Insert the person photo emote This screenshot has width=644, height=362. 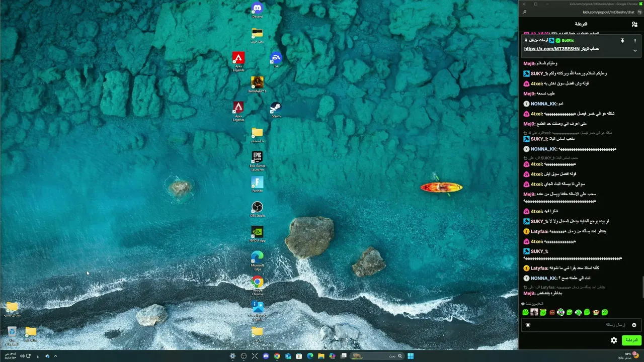coord(534,312)
